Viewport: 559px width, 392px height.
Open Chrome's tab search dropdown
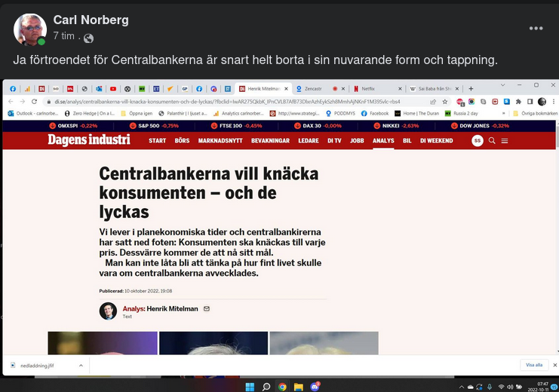[502, 85]
